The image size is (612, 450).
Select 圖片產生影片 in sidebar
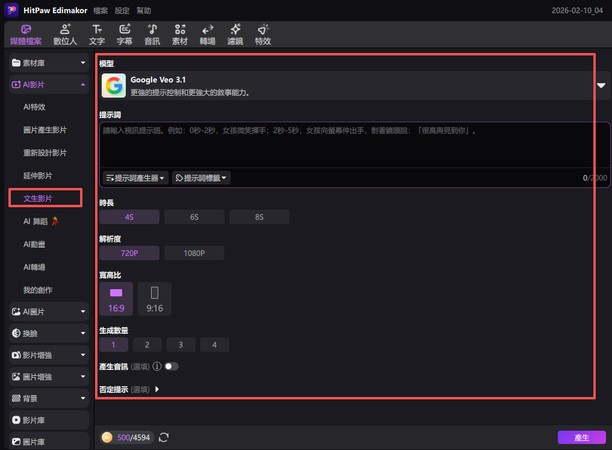(45, 130)
